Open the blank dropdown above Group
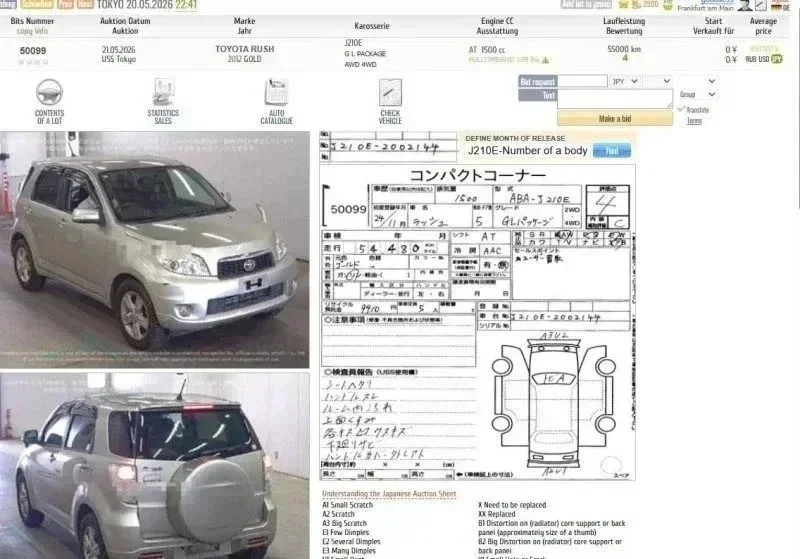 click(x=697, y=81)
